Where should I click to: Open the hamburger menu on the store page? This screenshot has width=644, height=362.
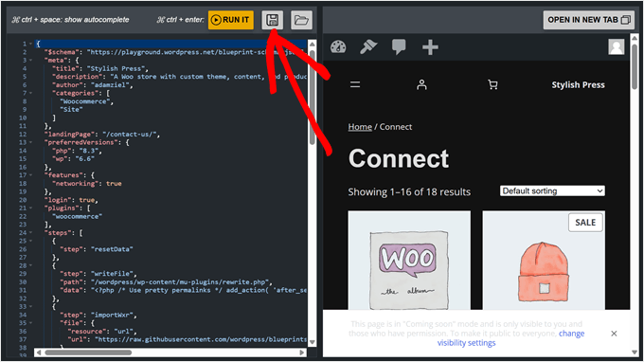tap(355, 84)
